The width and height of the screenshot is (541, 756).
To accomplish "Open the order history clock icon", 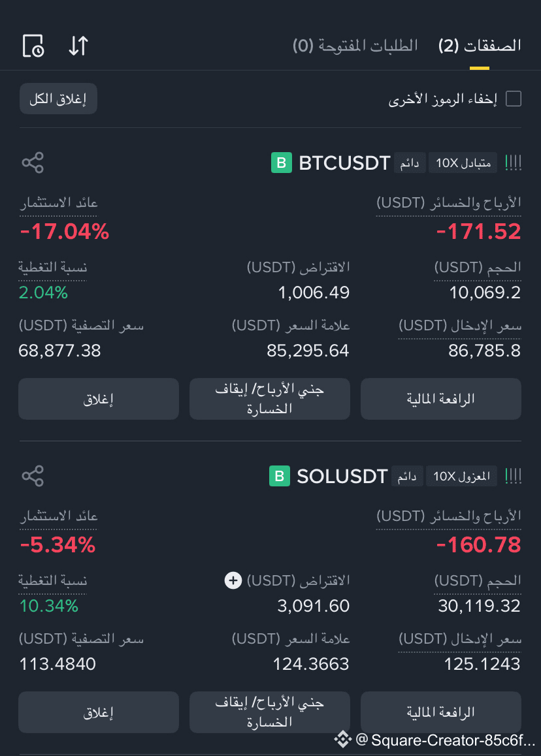I will 33,46.
